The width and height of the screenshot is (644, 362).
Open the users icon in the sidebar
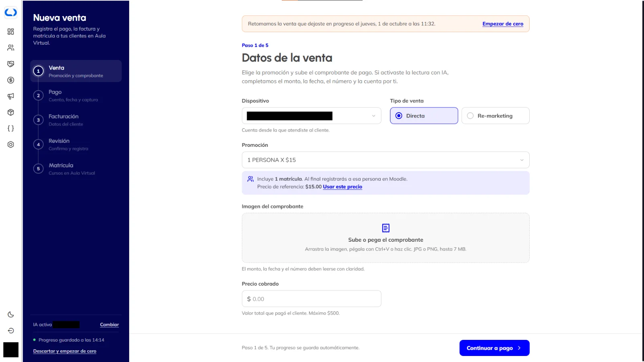11,47
